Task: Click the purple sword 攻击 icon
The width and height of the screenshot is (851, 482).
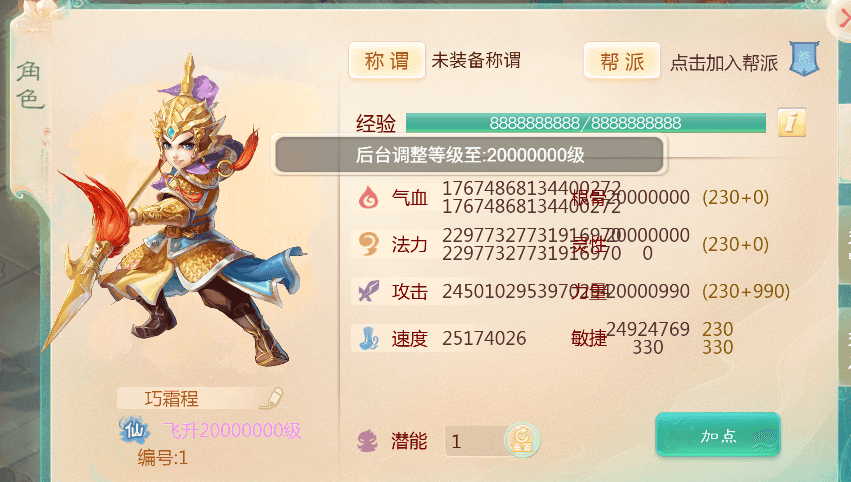Action: coord(369,291)
